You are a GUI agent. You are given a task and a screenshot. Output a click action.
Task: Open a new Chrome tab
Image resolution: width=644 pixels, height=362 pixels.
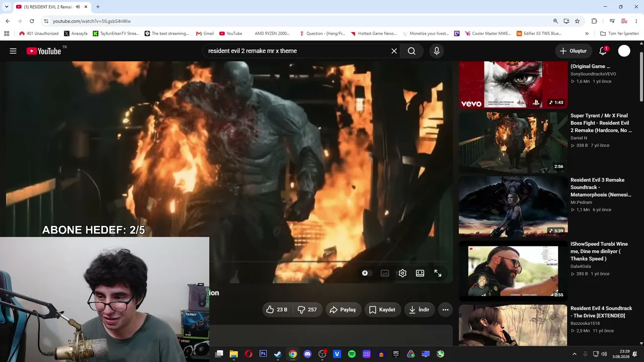(98, 7)
